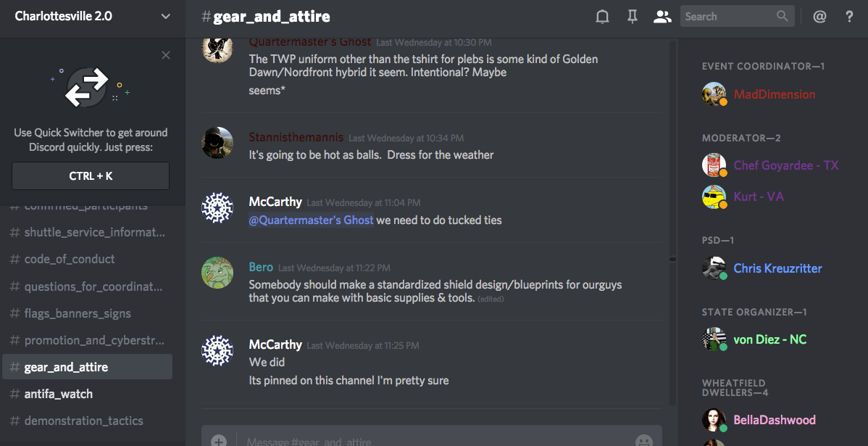Click the chat scrollbar handle

(x=672, y=259)
